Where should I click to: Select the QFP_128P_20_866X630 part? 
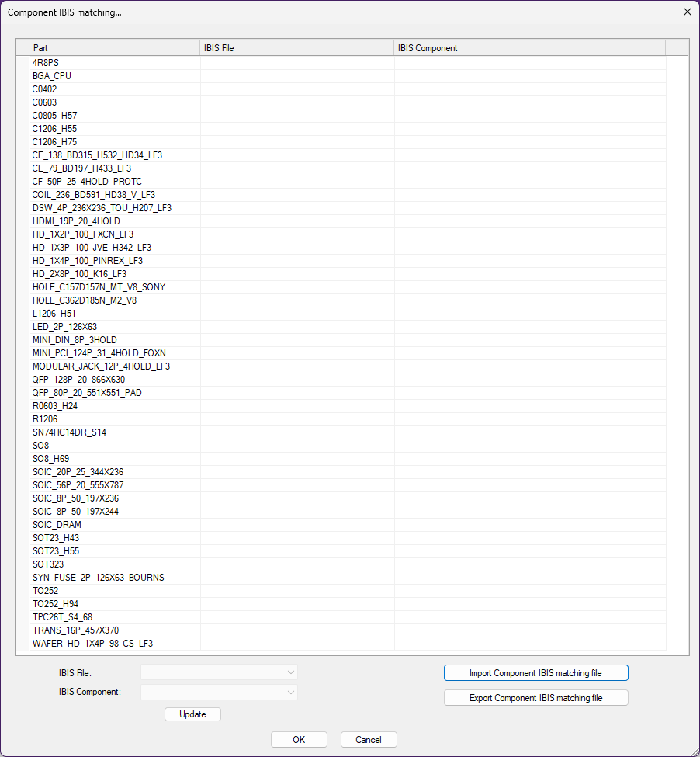pos(78,380)
